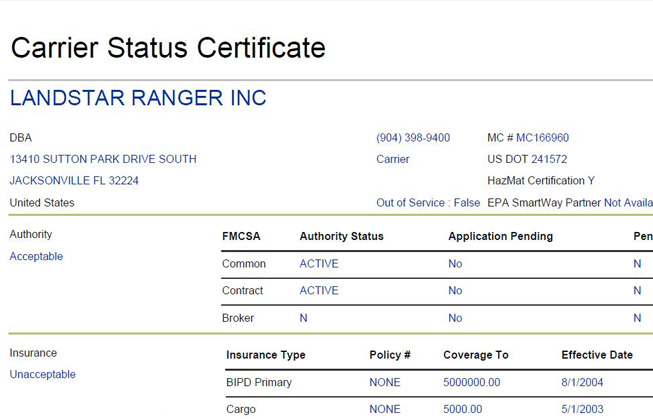The width and height of the screenshot is (653, 419).
Task: Click Cargo coverage amount 5000.00
Action: pos(463,409)
